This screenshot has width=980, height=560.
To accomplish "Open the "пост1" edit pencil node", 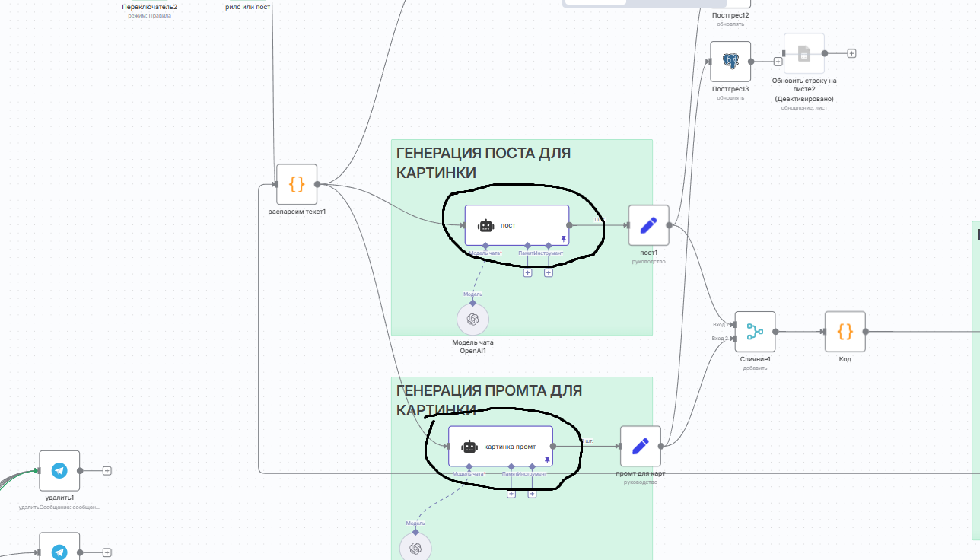I will (x=649, y=225).
